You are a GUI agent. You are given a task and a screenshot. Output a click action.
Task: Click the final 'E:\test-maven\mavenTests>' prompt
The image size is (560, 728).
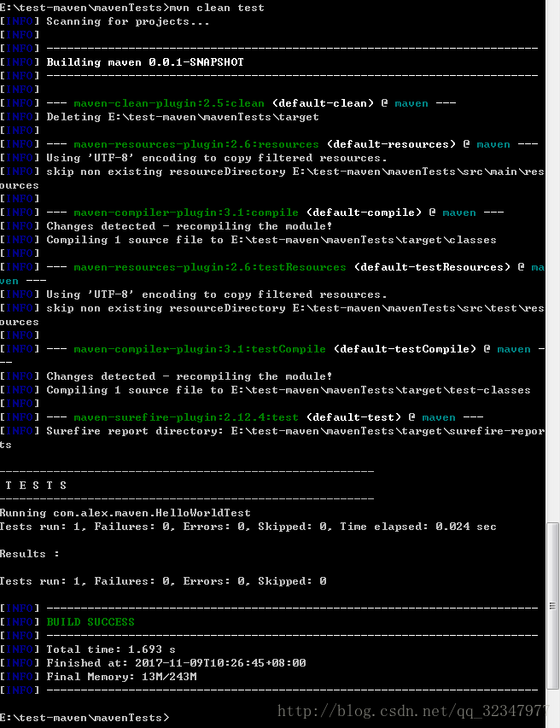point(85,718)
